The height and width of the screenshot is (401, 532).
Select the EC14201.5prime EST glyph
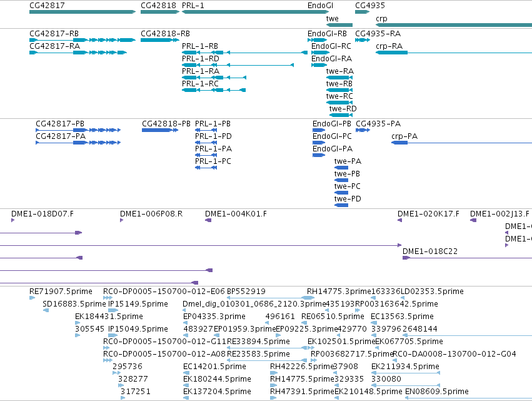coord(186,373)
